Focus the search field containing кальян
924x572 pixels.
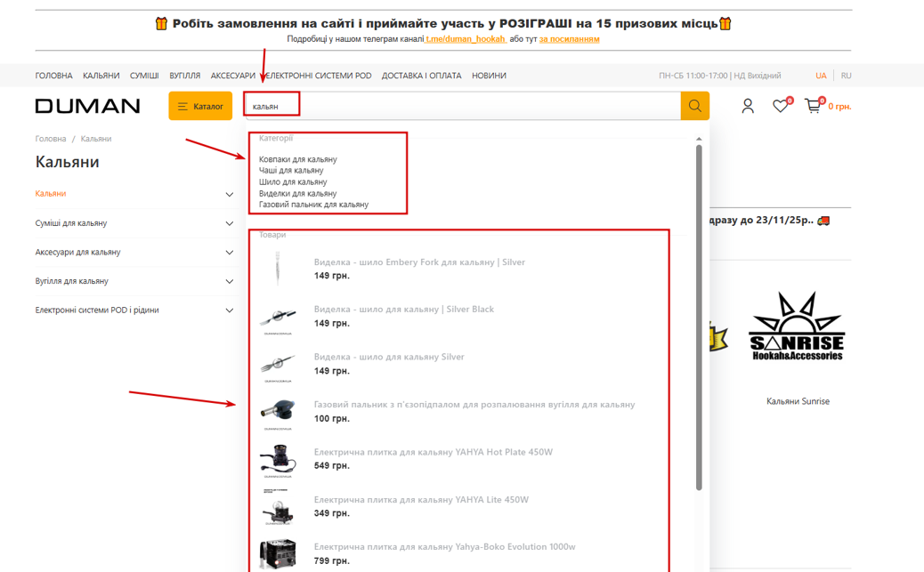(x=462, y=106)
